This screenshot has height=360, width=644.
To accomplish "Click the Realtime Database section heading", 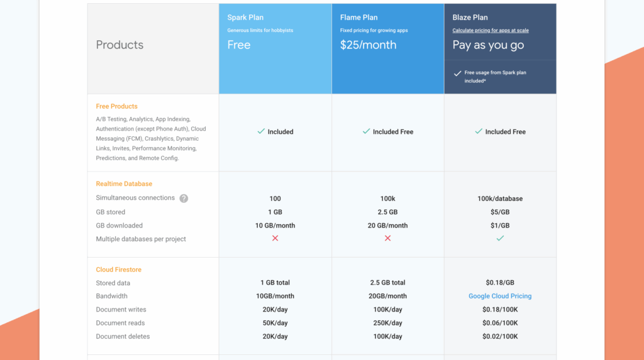I will point(124,184).
